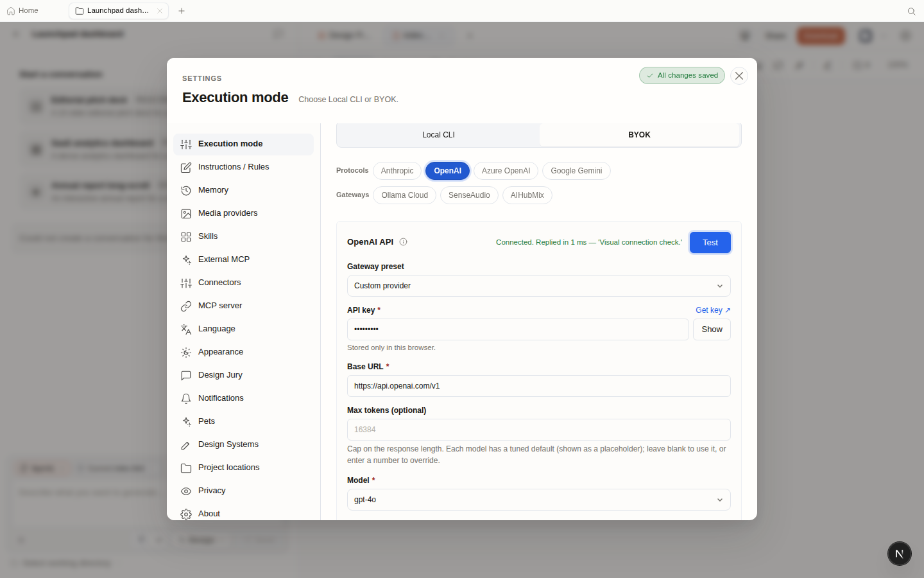This screenshot has height=578, width=924.
Task: Click the Media providers image icon
Action: pyautogui.click(x=186, y=214)
